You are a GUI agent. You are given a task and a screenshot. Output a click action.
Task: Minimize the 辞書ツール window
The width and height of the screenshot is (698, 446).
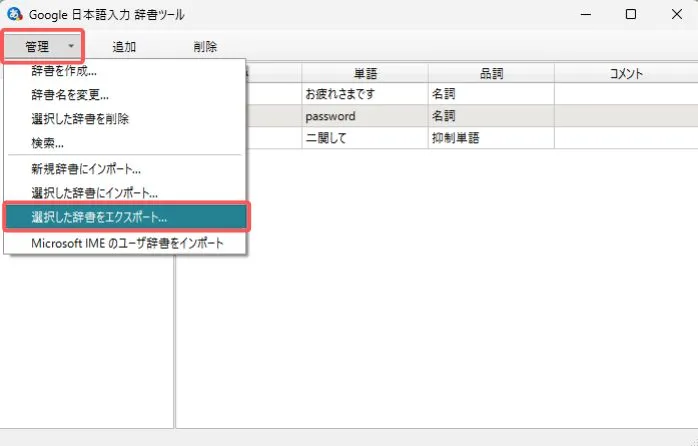586,14
